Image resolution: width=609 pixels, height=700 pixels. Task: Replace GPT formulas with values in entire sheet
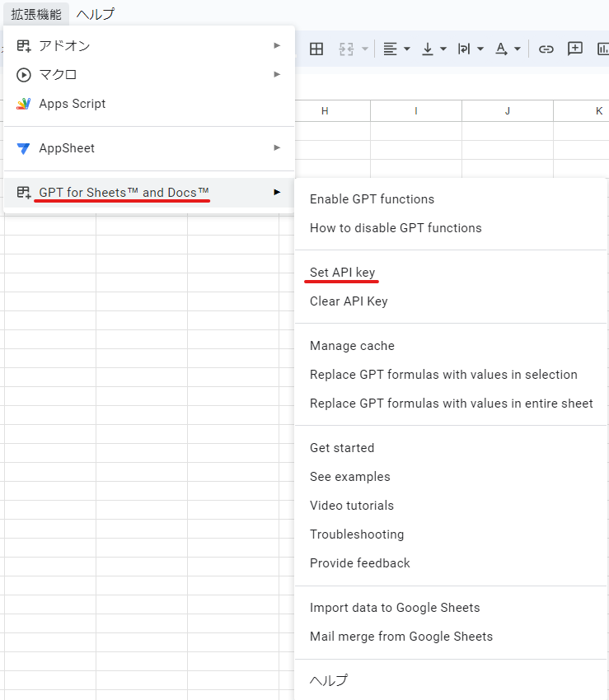click(x=452, y=404)
